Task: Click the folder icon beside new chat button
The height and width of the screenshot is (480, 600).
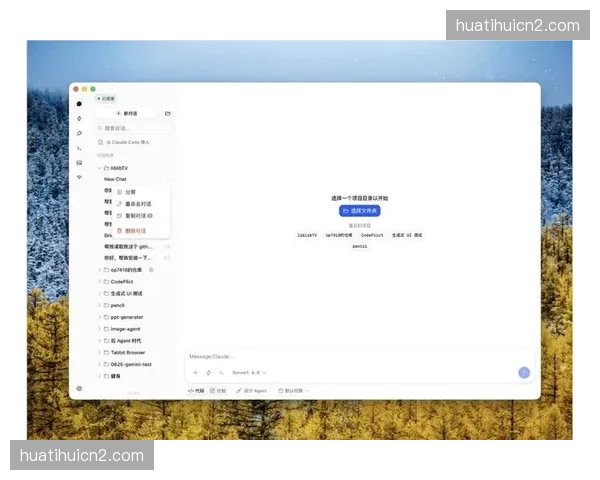Action: click(x=167, y=114)
